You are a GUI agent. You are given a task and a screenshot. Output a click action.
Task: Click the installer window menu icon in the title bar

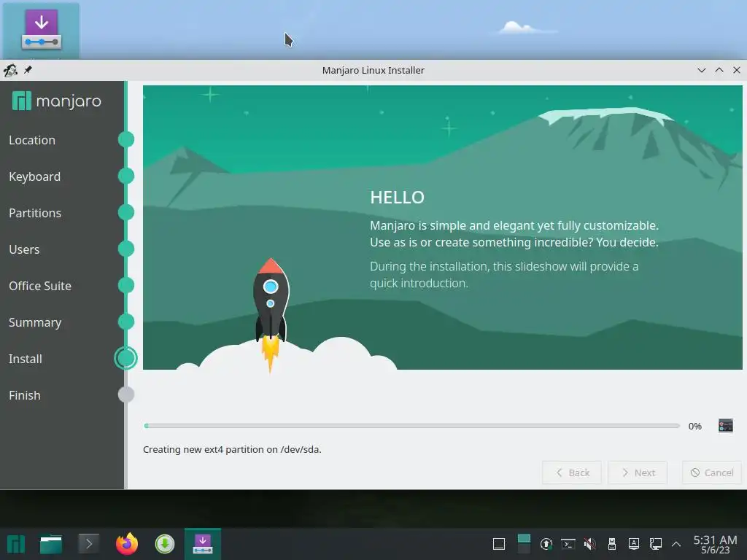click(10, 71)
